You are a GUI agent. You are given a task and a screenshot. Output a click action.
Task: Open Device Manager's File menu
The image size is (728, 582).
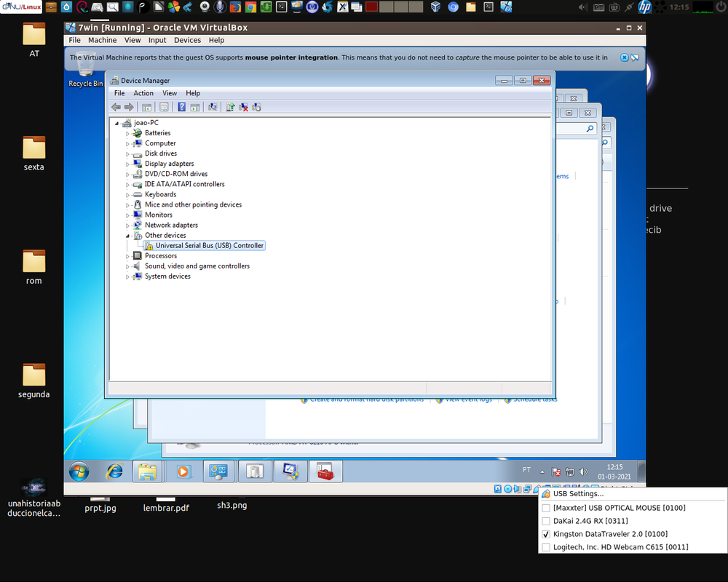click(x=119, y=93)
